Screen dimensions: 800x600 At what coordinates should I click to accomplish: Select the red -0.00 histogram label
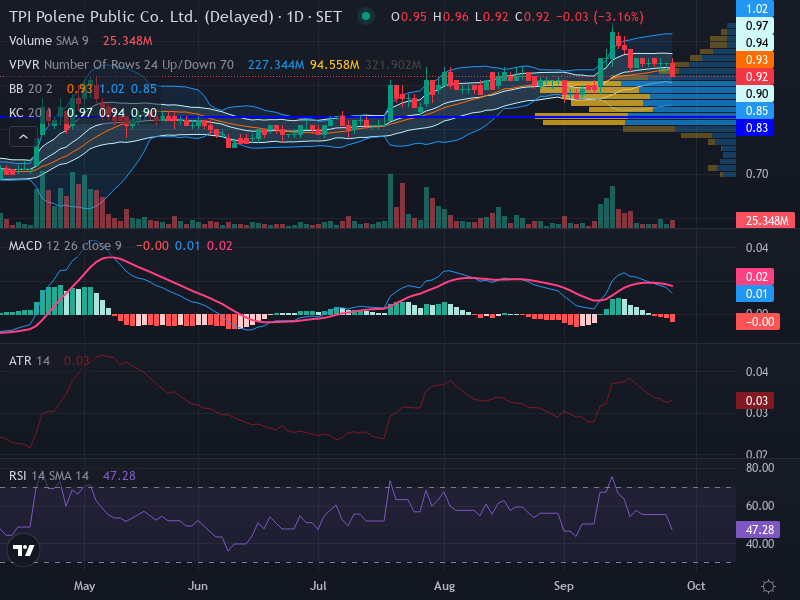[x=758, y=321]
